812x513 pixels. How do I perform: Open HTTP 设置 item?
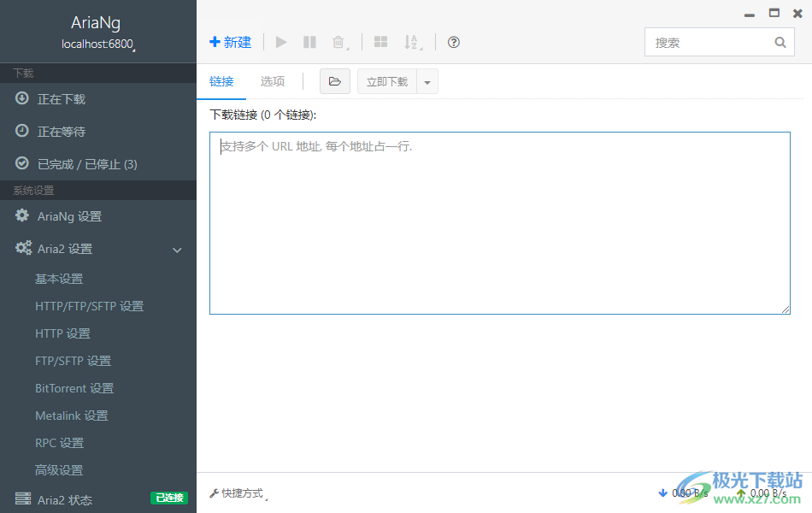(x=62, y=333)
